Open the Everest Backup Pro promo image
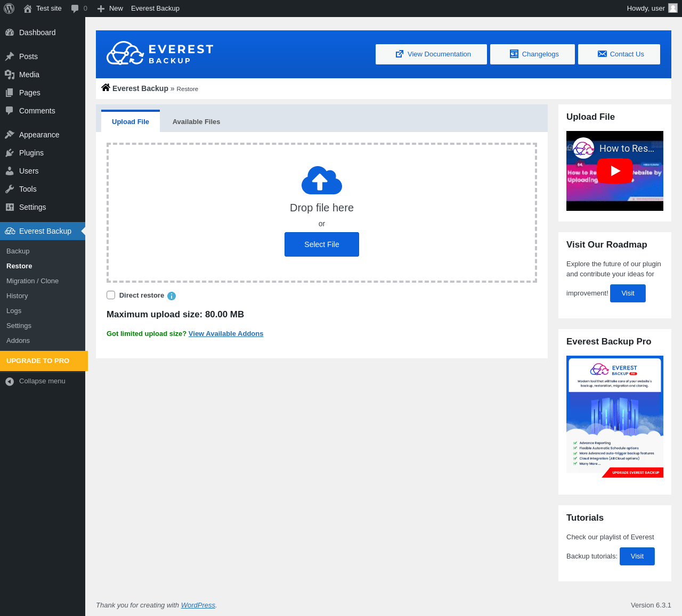This screenshot has height=616, width=682. [615, 417]
